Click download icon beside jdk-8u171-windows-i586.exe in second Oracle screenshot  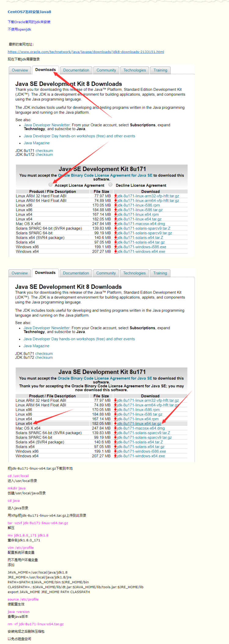tap(115, 451)
